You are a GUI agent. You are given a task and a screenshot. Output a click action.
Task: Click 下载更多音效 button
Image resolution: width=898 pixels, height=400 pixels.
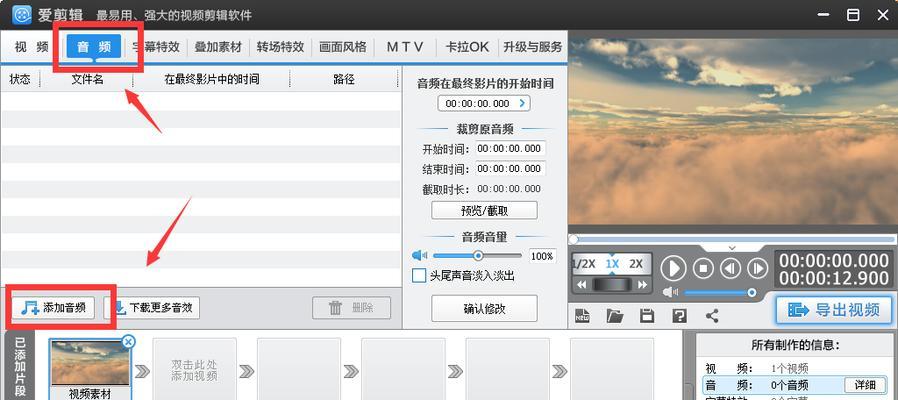[151, 308]
